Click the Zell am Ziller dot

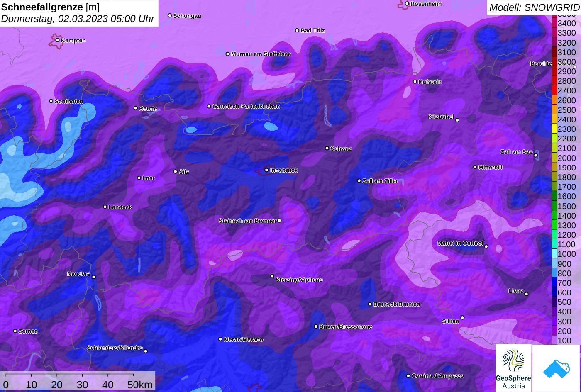point(359,181)
